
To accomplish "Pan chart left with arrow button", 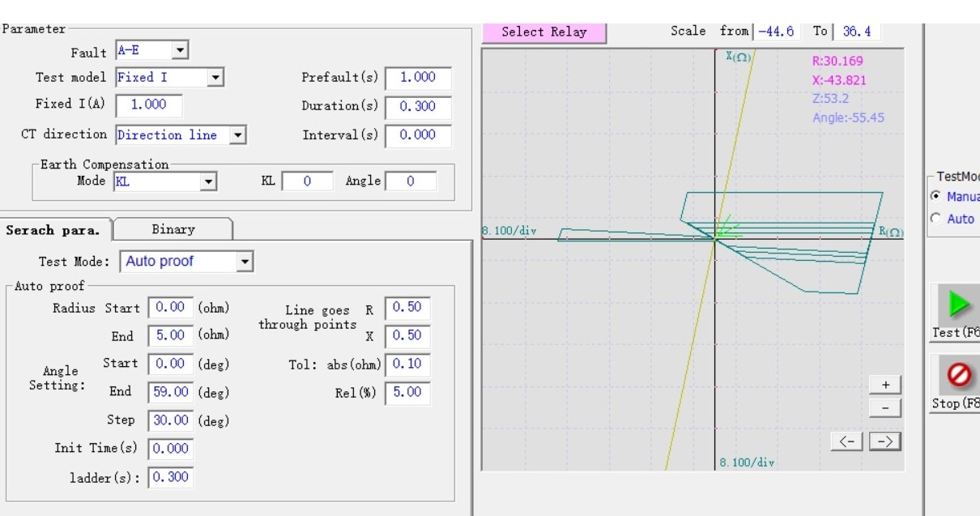I will [x=847, y=441].
